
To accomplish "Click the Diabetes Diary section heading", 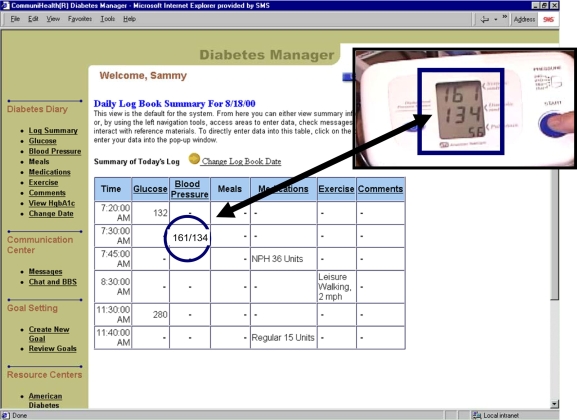I will [x=37, y=109].
